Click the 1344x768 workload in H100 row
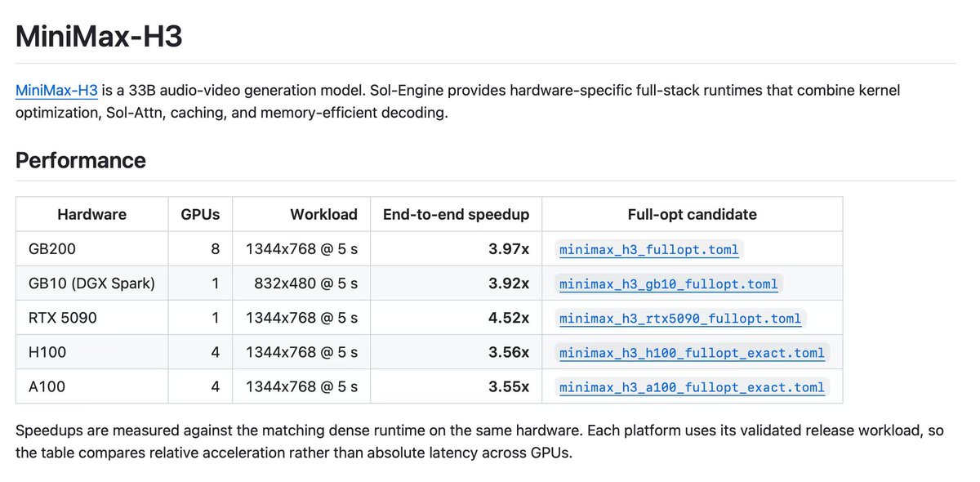Image resolution: width=980 pixels, height=482 pixels. 301,351
